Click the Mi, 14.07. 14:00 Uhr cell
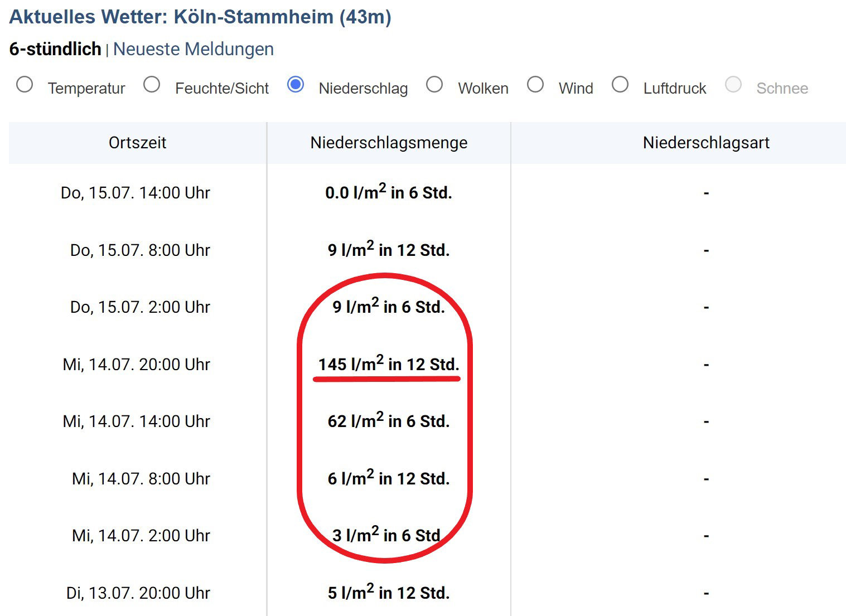 (137, 421)
